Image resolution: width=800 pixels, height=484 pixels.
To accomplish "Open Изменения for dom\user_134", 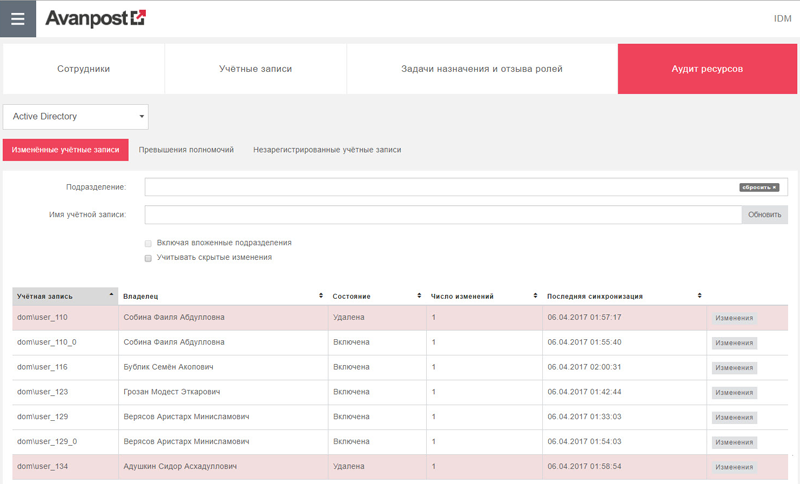I will [734, 467].
